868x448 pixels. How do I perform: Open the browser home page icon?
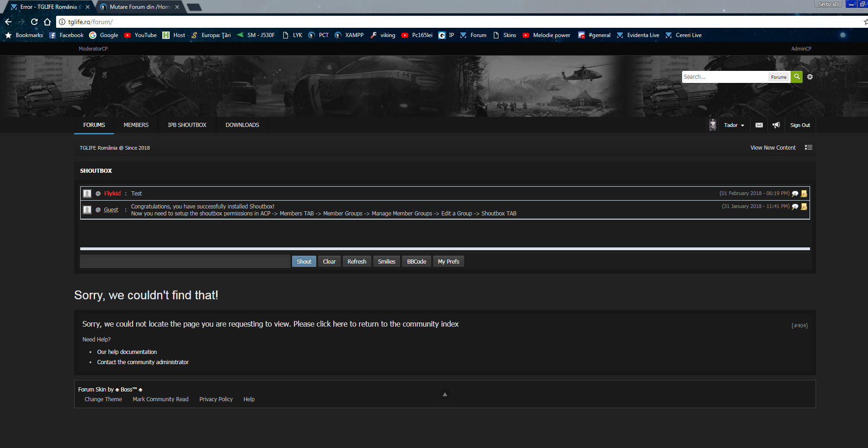47,22
